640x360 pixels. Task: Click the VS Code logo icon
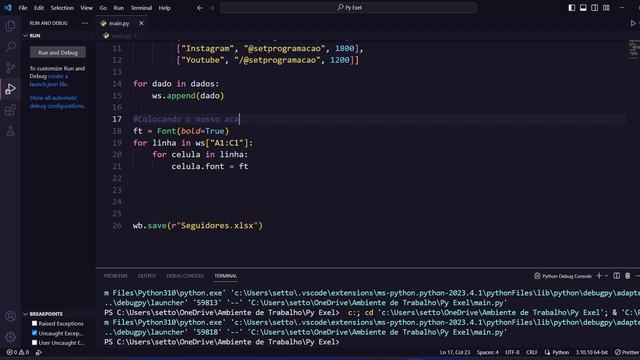[7, 7]
